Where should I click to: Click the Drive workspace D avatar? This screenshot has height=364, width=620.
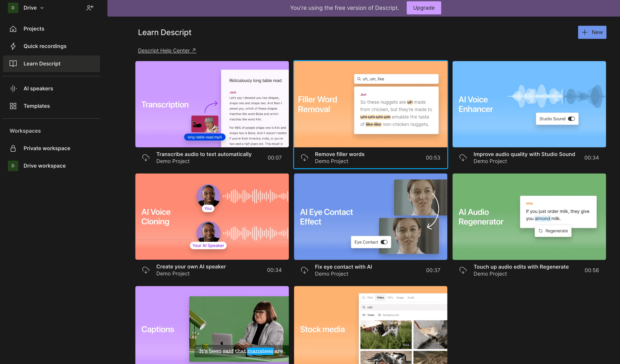(13, 166)
